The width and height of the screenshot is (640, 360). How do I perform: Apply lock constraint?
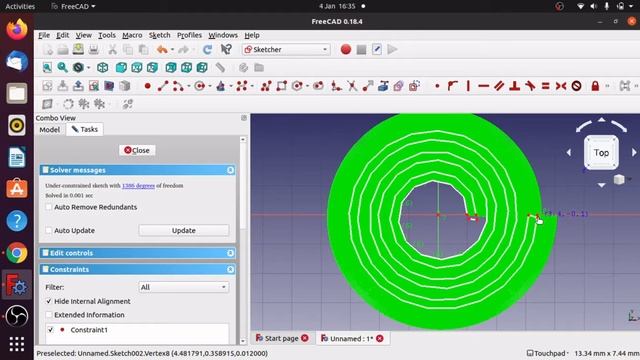(595, 86)
